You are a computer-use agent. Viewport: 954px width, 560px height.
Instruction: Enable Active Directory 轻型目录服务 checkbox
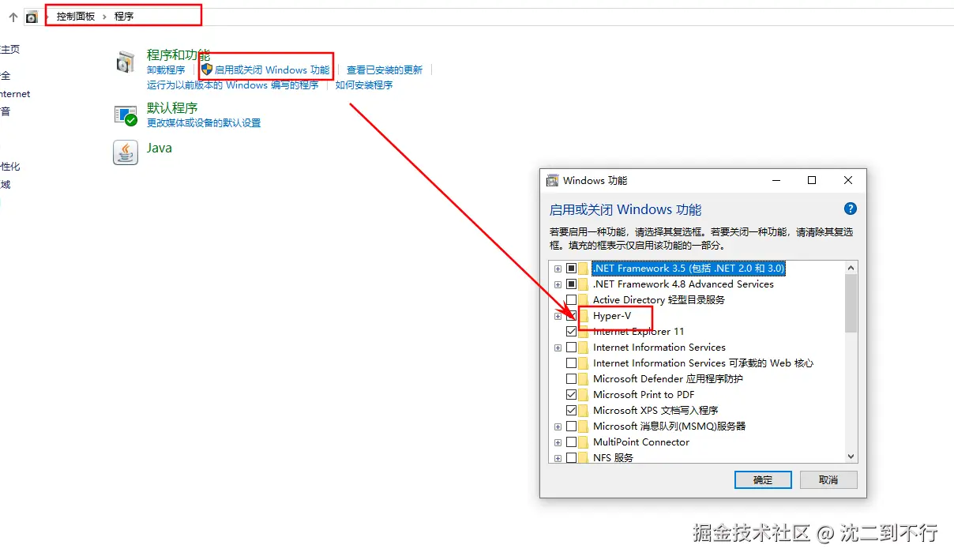pos(571,300)
